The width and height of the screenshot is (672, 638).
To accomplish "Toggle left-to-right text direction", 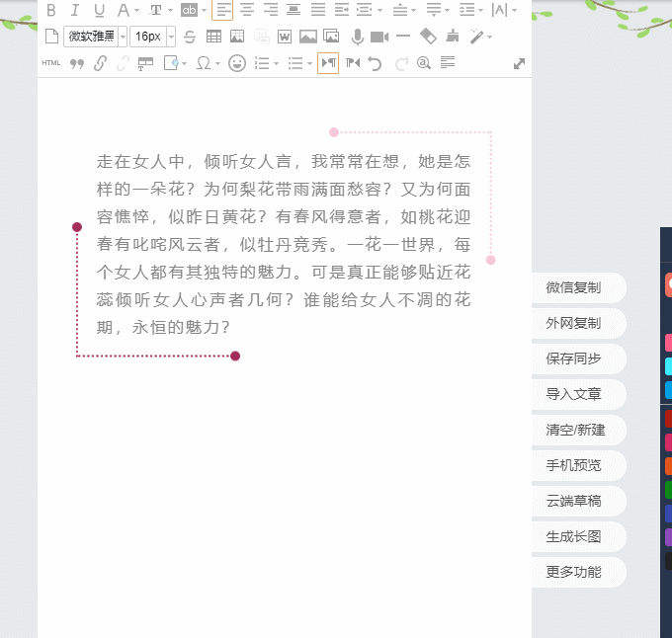I will tap(328, 63).
